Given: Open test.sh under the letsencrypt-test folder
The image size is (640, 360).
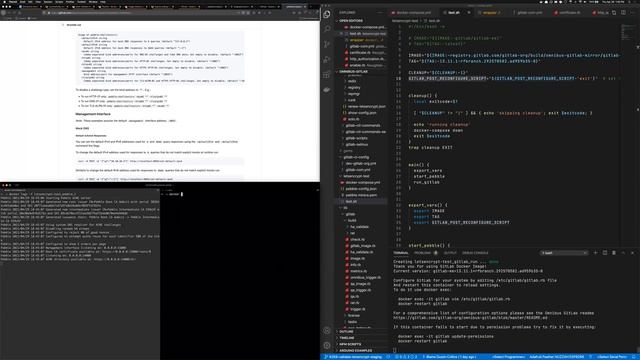Looking at the screenshot, I should pos(351,202).
